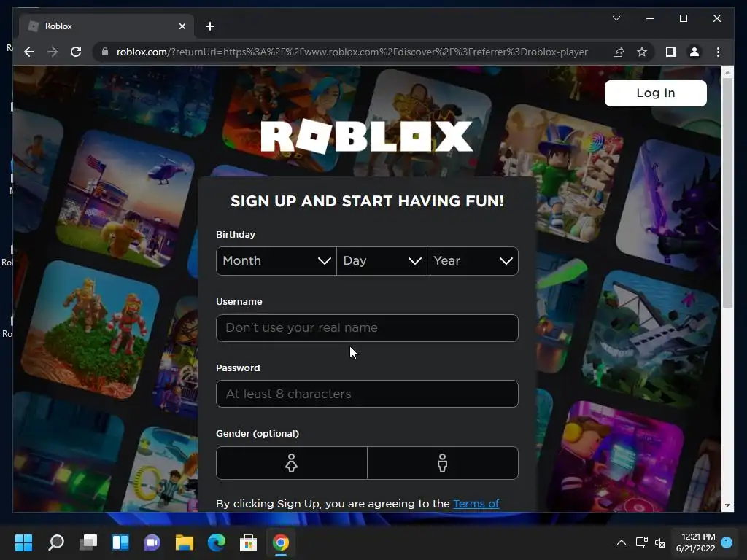Open the Day dropdown
Viewport: 747px width, 560px height.
382,261
